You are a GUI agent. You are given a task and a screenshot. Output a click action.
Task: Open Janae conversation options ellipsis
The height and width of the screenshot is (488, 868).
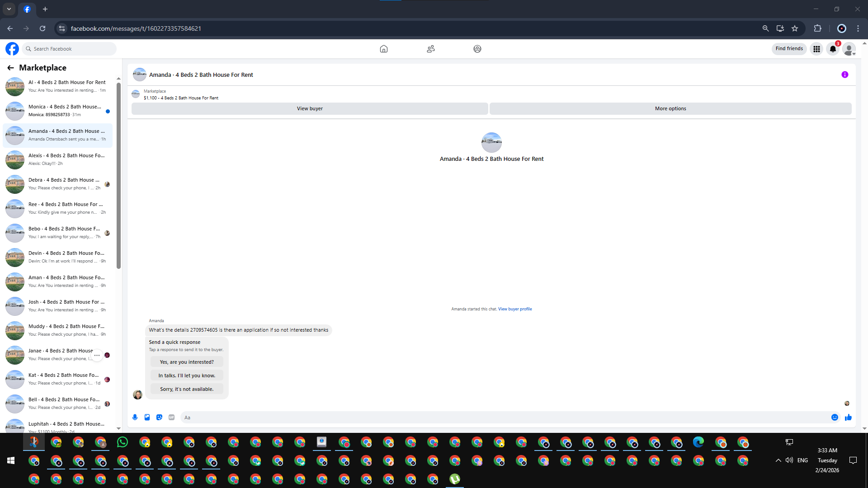click(x=97, y=355)
